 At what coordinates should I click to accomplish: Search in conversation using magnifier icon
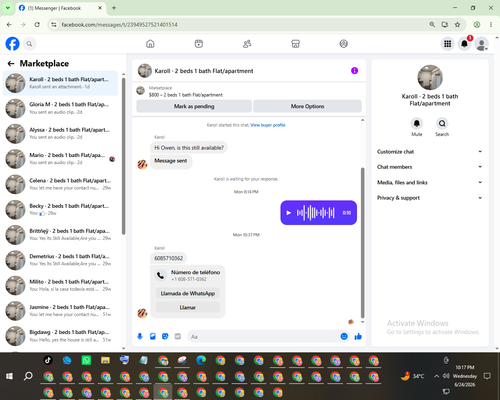[x=442, y=124]
